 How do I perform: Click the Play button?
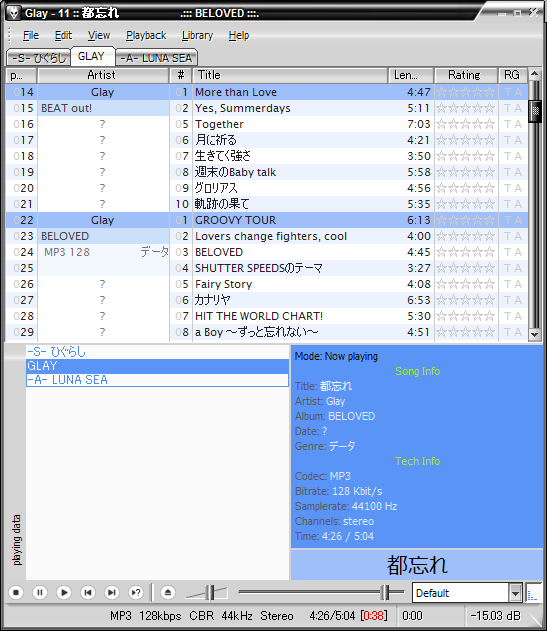pyautogui.click(x=64, y=592)
